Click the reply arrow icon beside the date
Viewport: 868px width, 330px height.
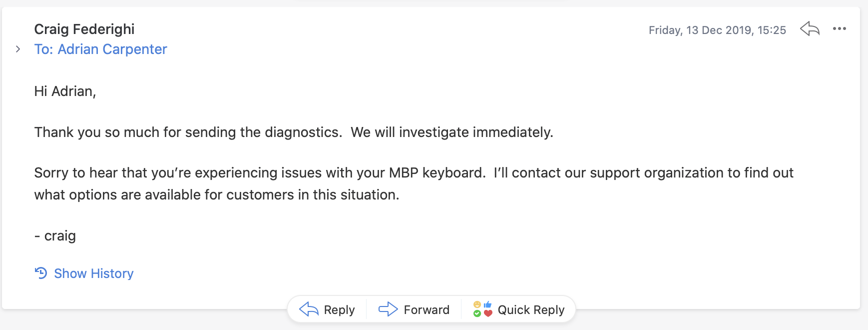810,29
